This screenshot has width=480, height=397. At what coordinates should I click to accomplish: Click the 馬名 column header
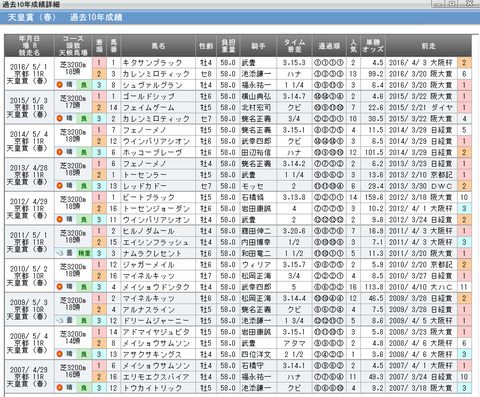coord(158,46)
